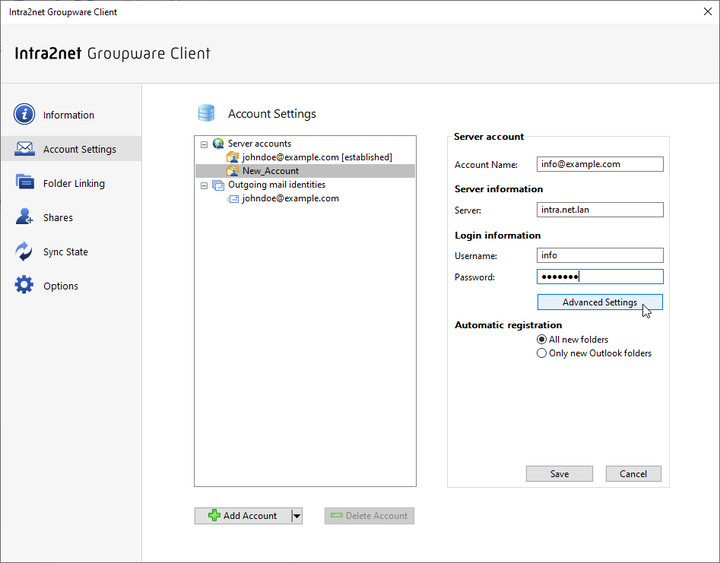
Task: Click the Information sidebar icon
Action: coord(24,114)
